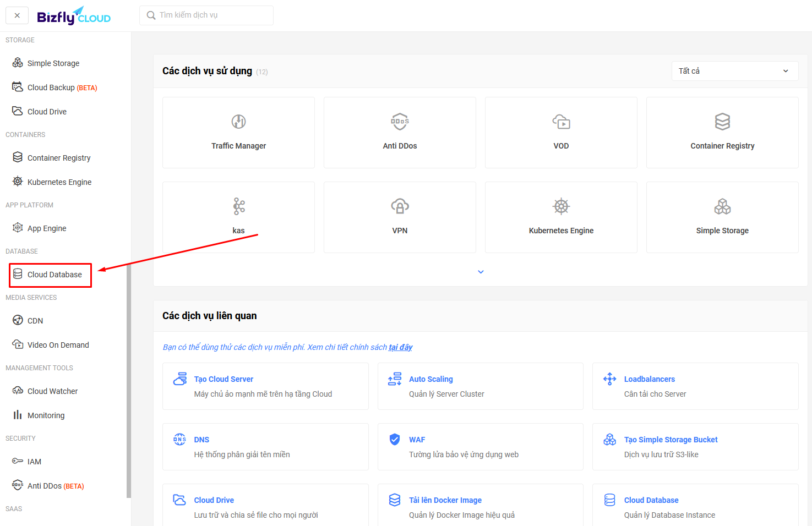The height and width of the screenshot is (526, 812).
Task: Open Anti DDoS (BETA) in the sidebar
Action: (x=56, y=486)
